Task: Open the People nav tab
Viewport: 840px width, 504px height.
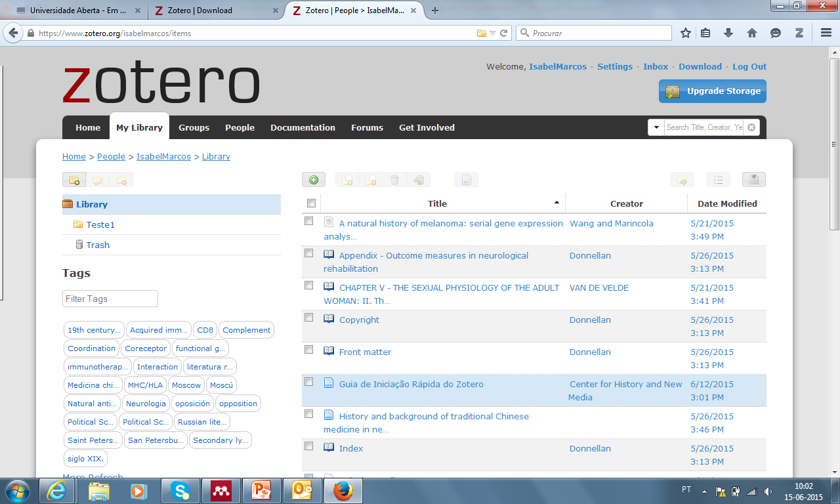Action: (x=240, y=128)
